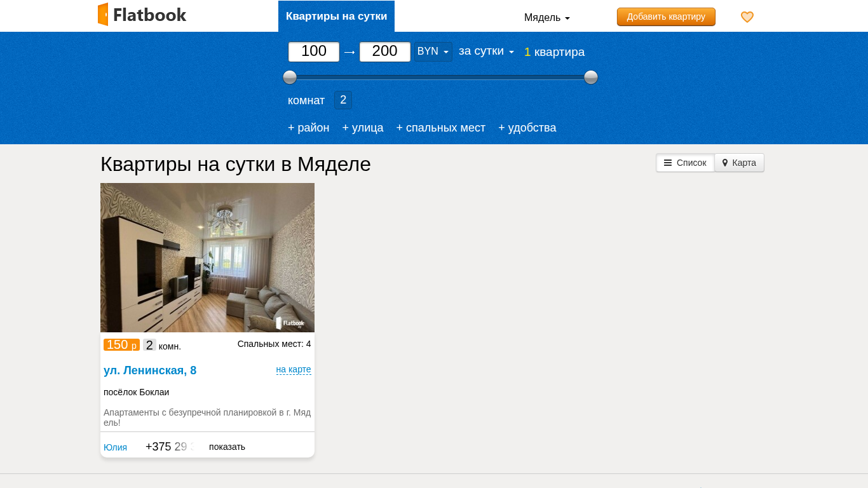This screenshot has width=868, height=488.
Task: Open the 'Квартиры на сутки' tab
Action: point(336,17)
